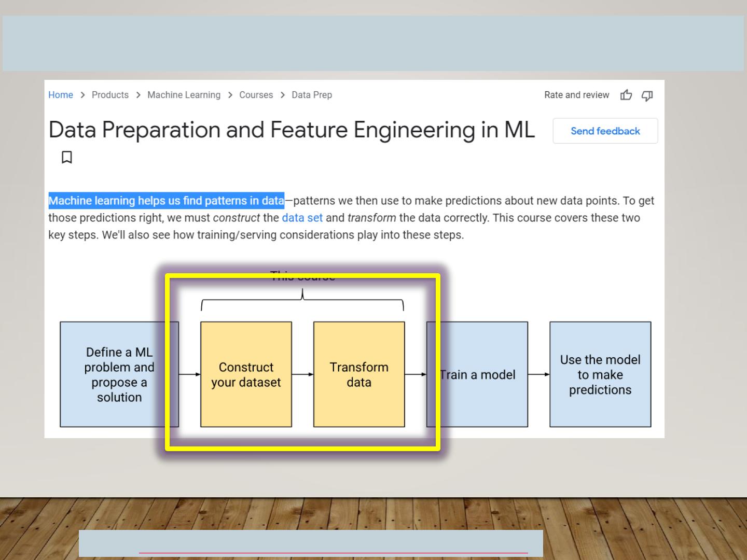Click the thumbs up rating icon

[x=626, y=95]
